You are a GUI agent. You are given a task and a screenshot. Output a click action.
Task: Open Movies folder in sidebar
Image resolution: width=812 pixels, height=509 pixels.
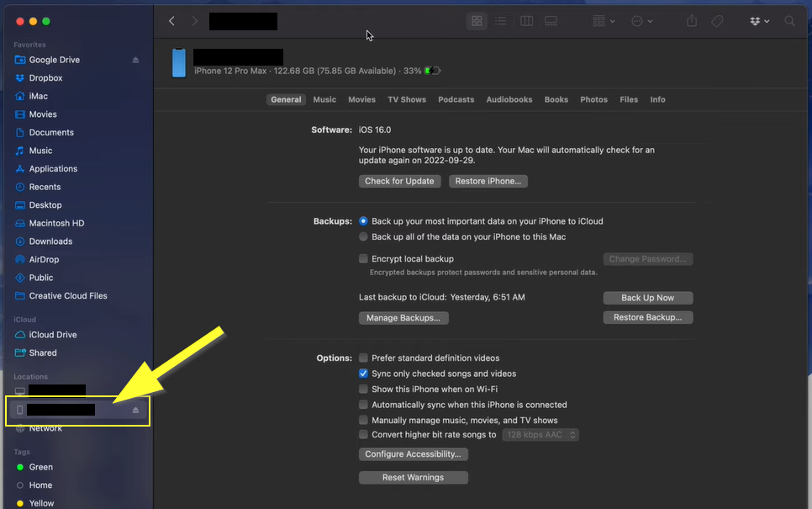click(x=43, y=114)
